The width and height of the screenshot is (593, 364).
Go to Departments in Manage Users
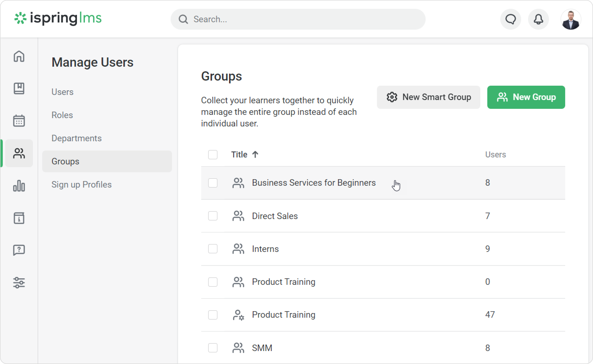point(76,138)
